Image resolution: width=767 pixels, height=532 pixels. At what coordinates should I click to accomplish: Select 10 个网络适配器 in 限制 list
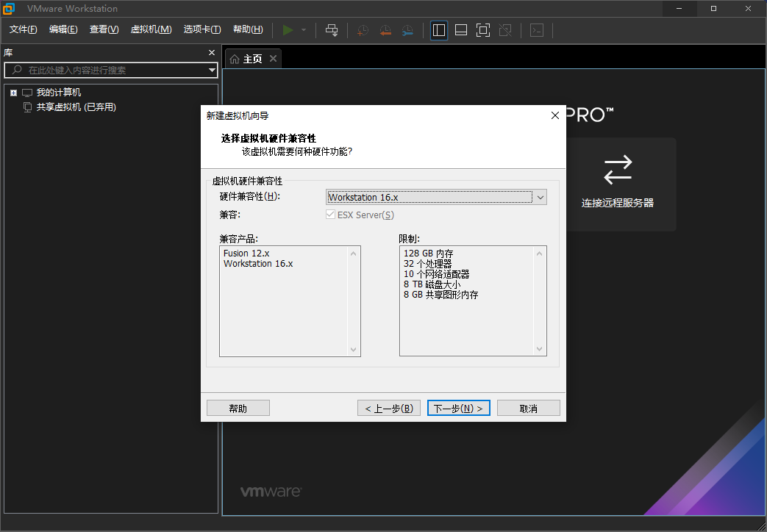(436, 274)
